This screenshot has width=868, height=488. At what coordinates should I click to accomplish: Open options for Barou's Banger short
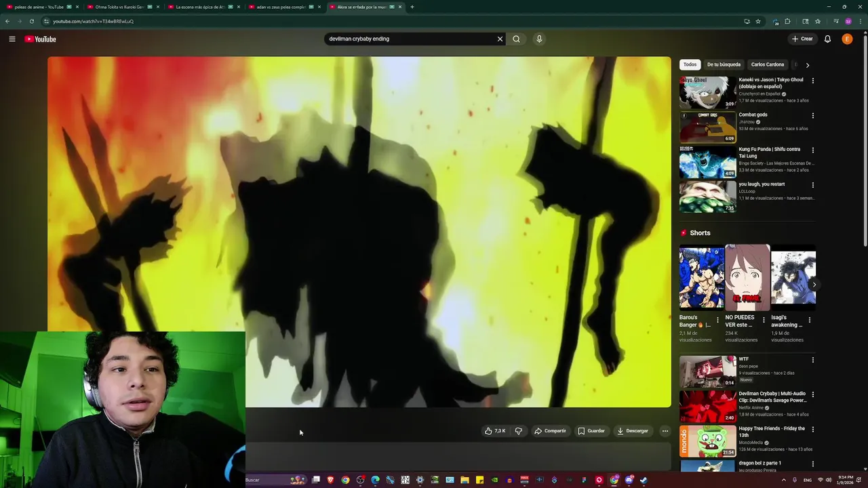click(x=717, y=320)
